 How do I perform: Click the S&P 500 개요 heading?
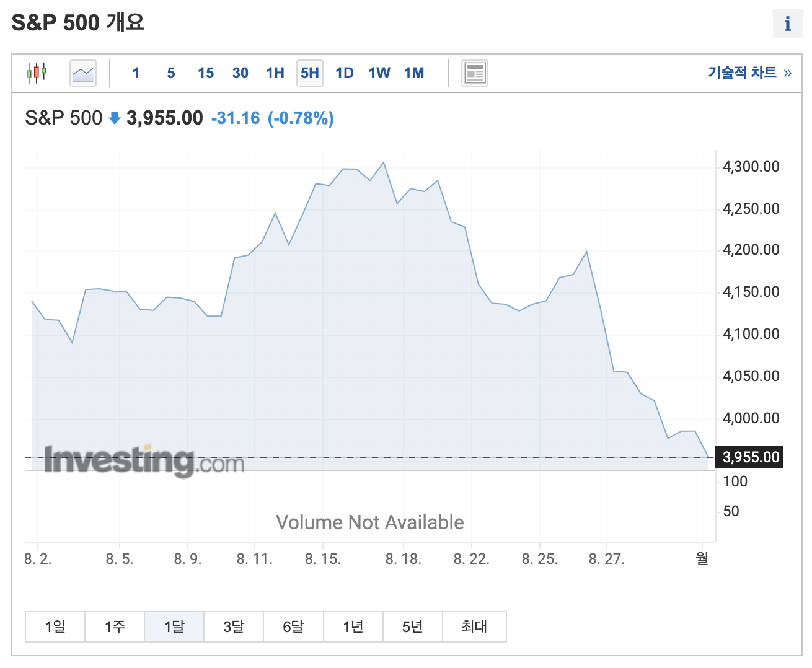(78, 23)
